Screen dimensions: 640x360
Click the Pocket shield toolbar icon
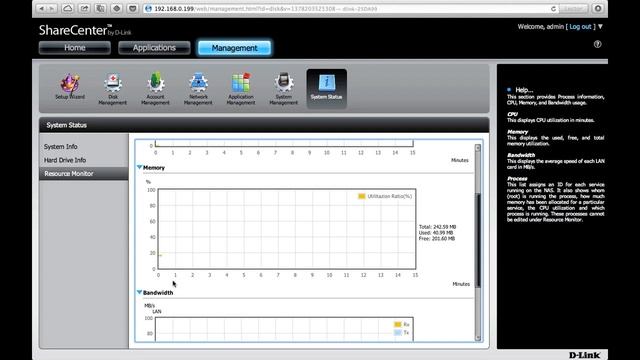(133, 8)
